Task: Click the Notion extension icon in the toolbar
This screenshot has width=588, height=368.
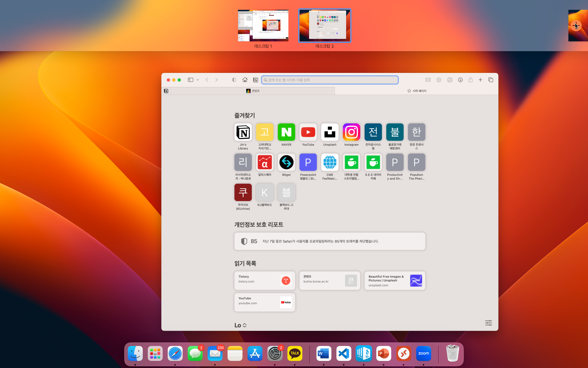Action: [256, 80]
